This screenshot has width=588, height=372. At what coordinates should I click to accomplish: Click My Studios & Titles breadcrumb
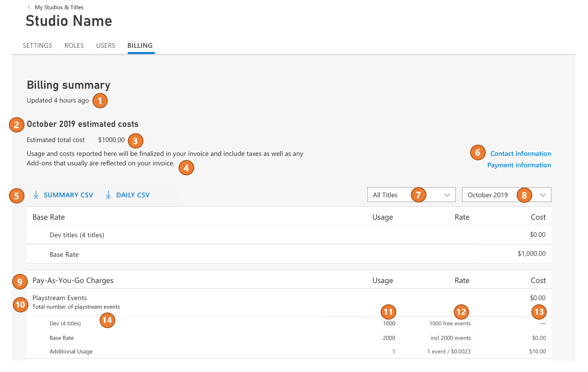(59, 7)
